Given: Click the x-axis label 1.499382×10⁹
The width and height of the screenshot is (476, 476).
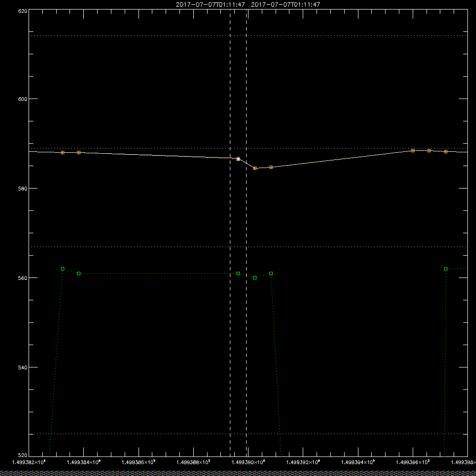Looking at the screenshot, I should click(29, 462).
